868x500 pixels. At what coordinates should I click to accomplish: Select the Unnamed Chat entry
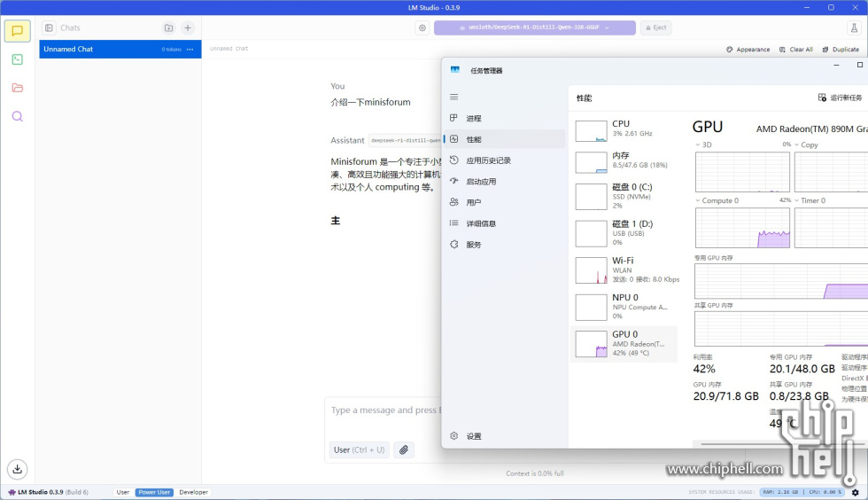point(120,50)
